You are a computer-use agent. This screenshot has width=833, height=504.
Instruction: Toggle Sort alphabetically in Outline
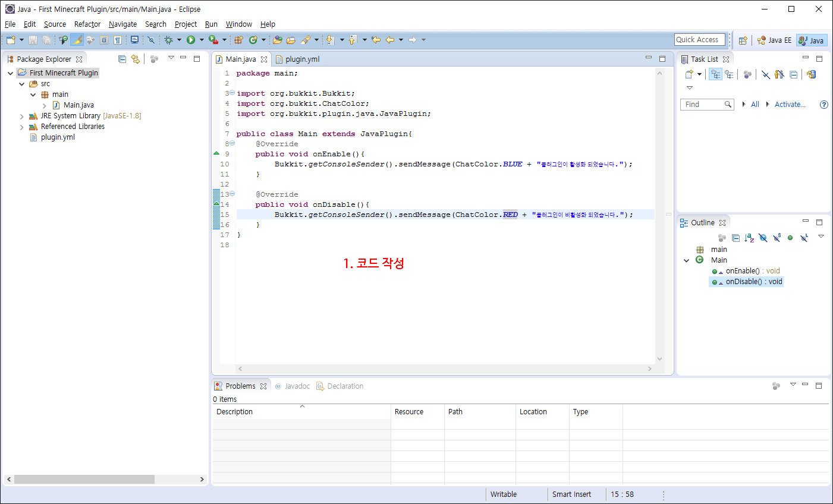(x=749, y=238)
